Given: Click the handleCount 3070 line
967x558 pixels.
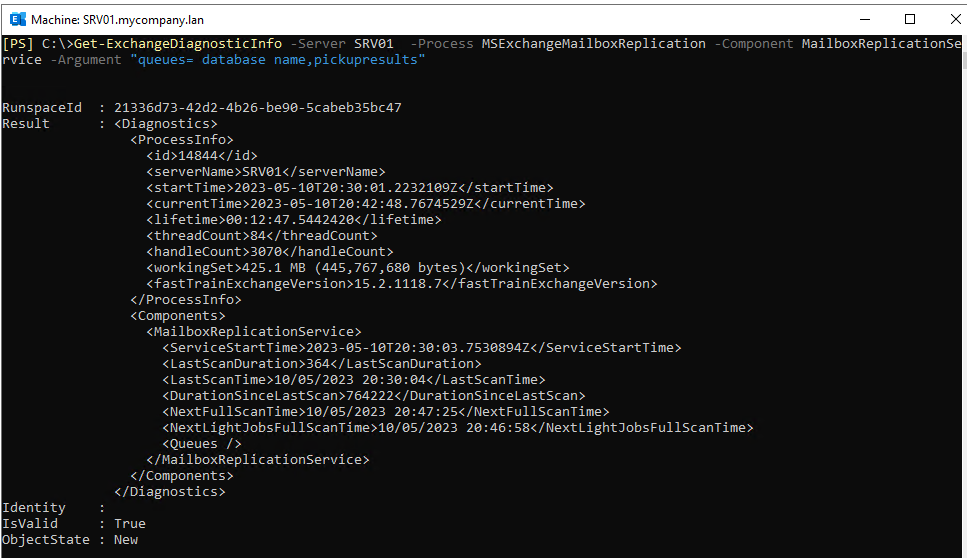Looking at the screenshot, I should (270, 252).
